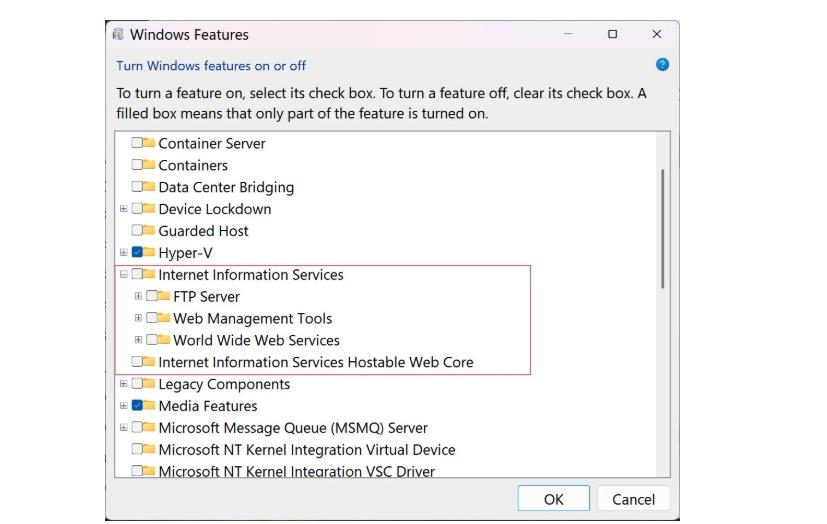Enable the Container Server checkbox
827x524 pixels.
click(137, 143)
